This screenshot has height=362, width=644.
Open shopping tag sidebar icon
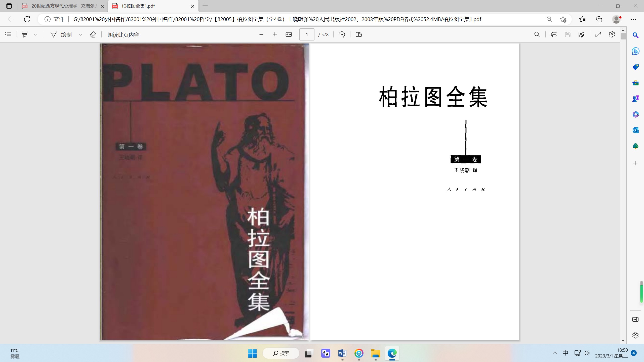point(635,67)
